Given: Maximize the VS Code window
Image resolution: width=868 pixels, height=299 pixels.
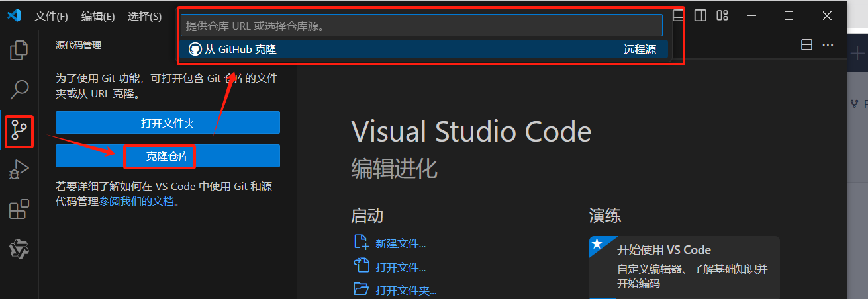Looking at the screenshot, I should click(x=789, y=15).
